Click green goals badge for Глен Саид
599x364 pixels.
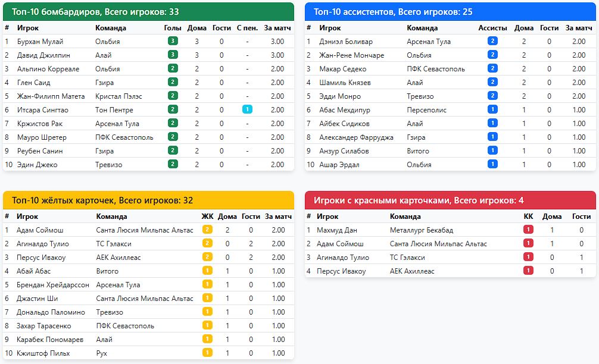tap(173, 82)
